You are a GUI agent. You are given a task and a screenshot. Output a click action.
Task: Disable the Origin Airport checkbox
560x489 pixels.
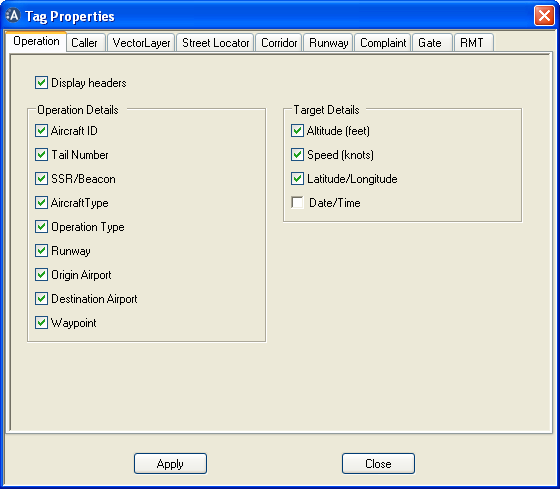click(x=41, y=274)
